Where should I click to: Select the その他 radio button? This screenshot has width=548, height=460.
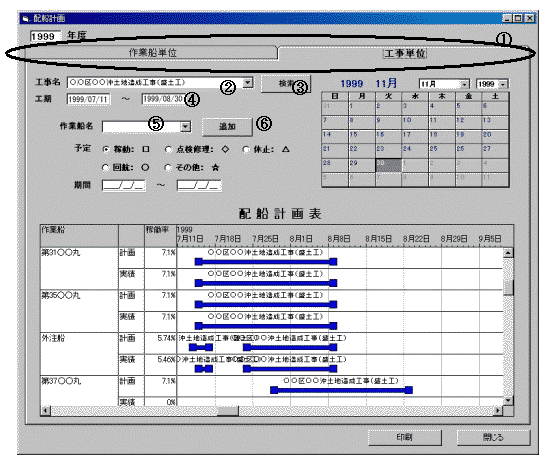[x=168, y=168]
